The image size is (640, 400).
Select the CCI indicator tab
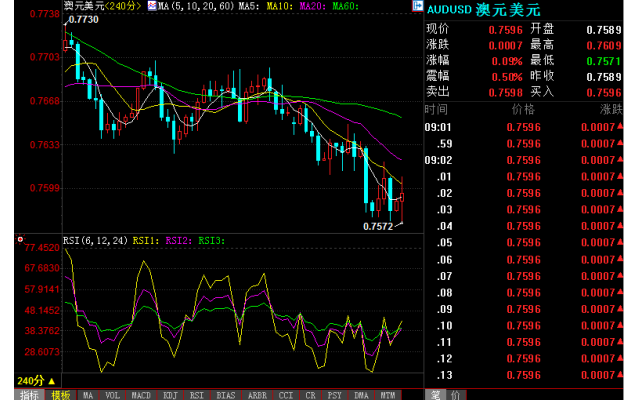click(x=286, y=395)
